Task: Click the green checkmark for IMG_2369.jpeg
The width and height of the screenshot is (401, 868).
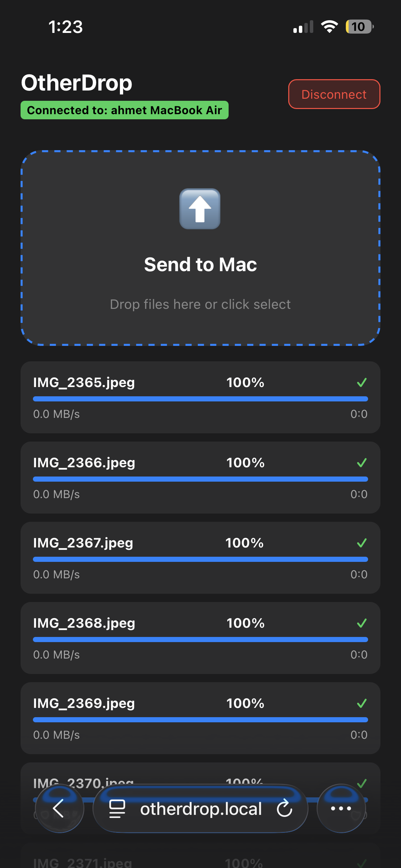Action: 362,703
